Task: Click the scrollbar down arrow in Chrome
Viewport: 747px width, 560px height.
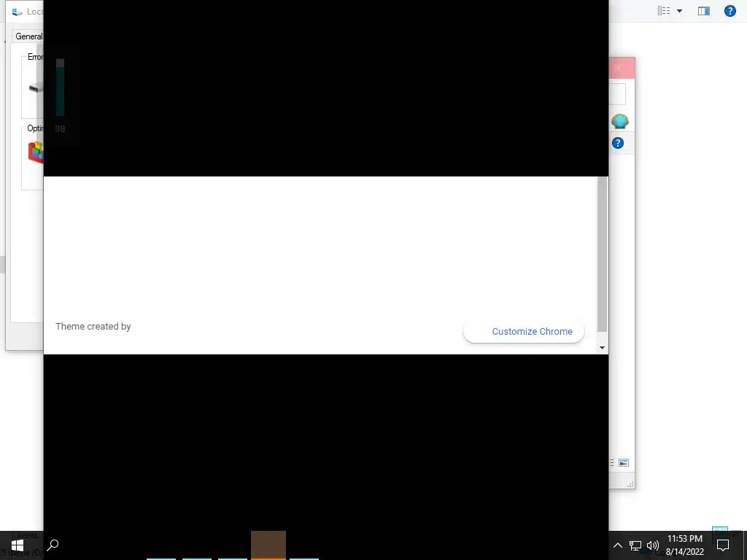Action: pos(602,348)
